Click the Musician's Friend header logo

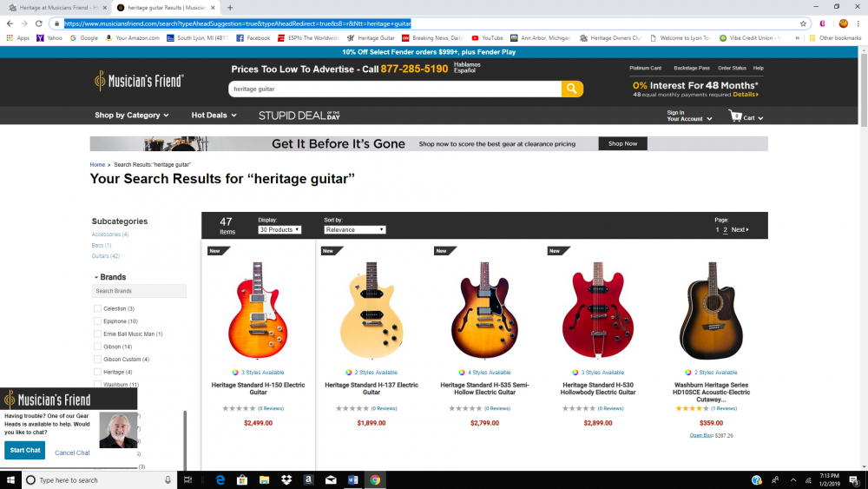pyautogui.click(x=139, y=81)
